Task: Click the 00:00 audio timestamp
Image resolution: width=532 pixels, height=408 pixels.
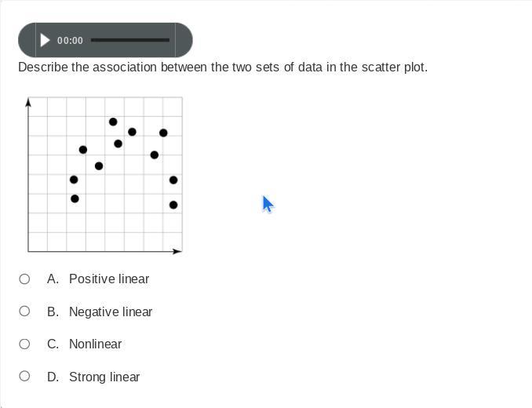Action: pyautogui.click(x=70, y=40)
